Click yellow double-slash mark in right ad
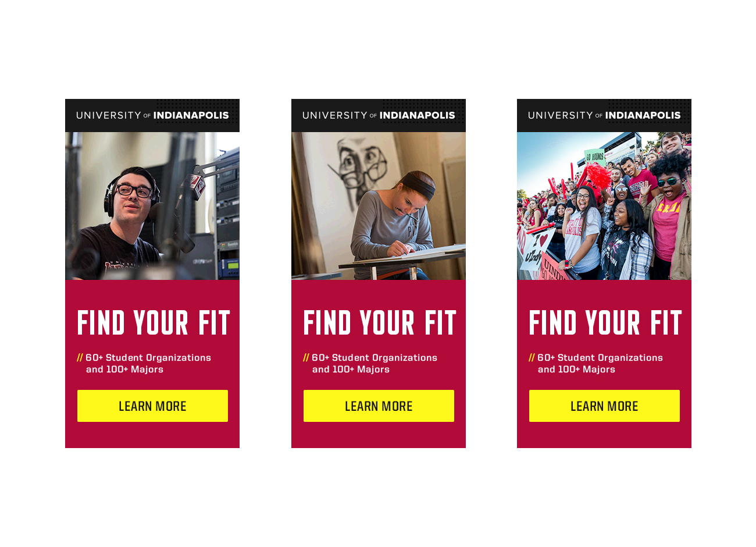 coord(532,357)
